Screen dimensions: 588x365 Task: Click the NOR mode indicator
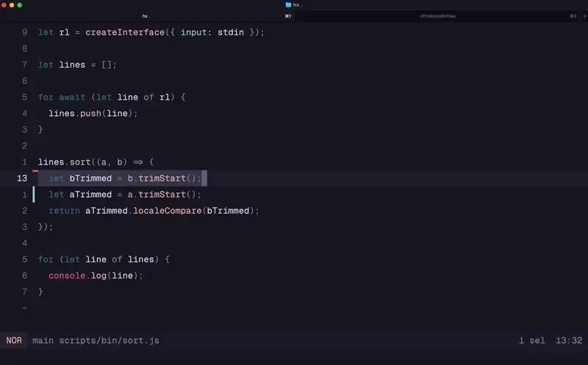point(14,341)
